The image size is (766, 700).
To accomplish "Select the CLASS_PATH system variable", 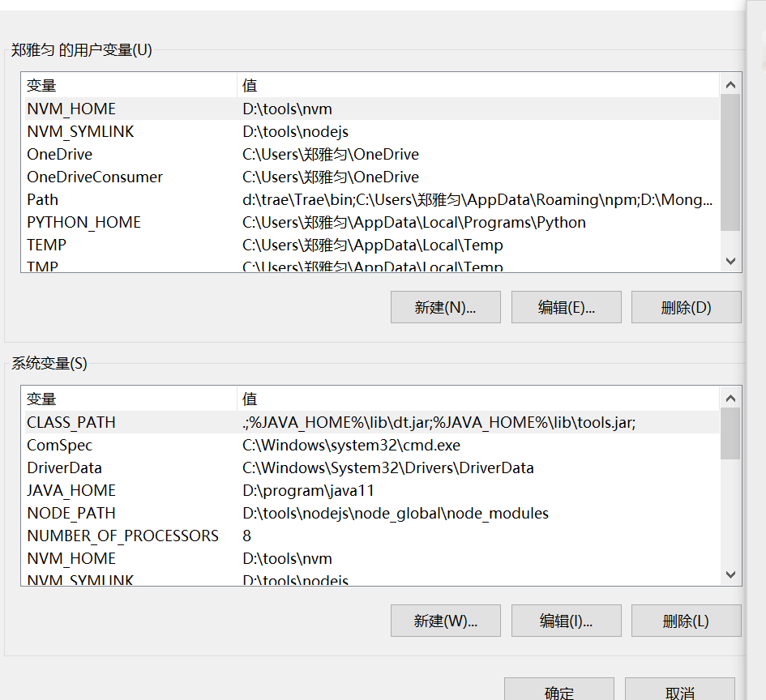I will 122,422.
